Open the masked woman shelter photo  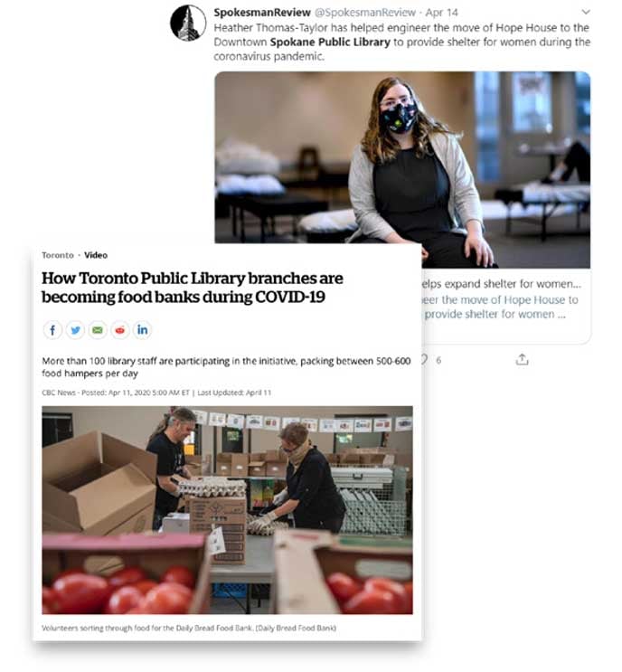coord(402,170)
